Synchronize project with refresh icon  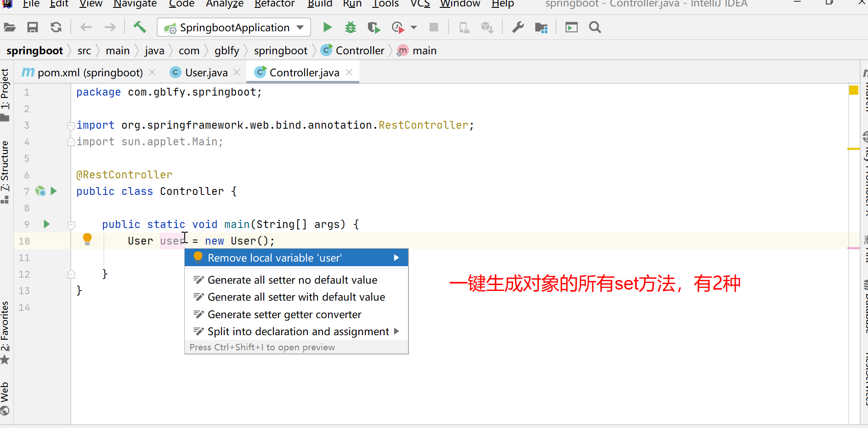click(56, 28)
